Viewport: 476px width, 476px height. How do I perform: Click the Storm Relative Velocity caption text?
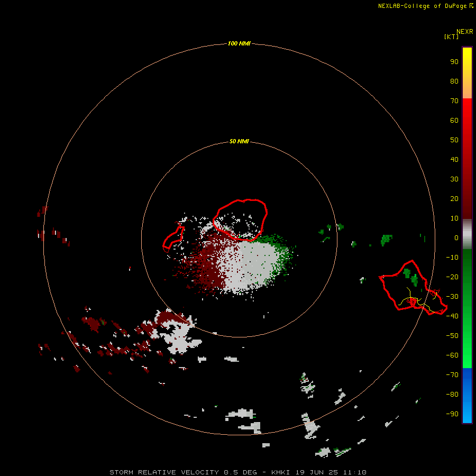237,472
